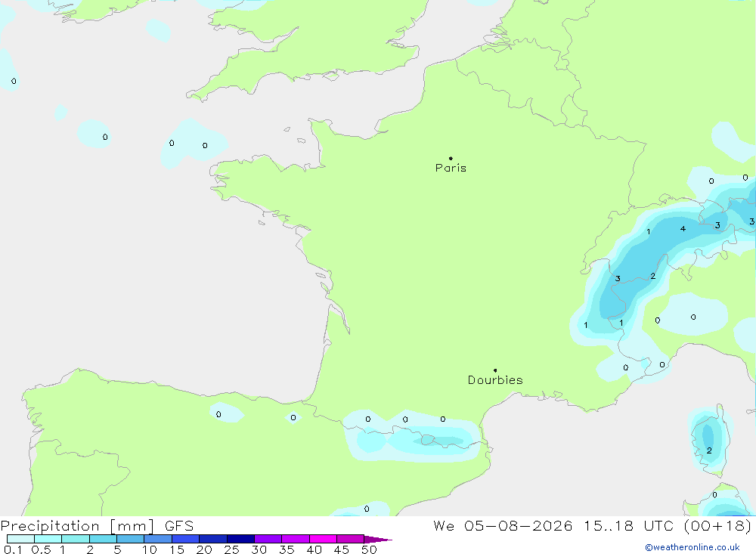Click the date 'We 05-08-2026'
The height and width of the screenshot is (554, 756).
coord(503,526)
